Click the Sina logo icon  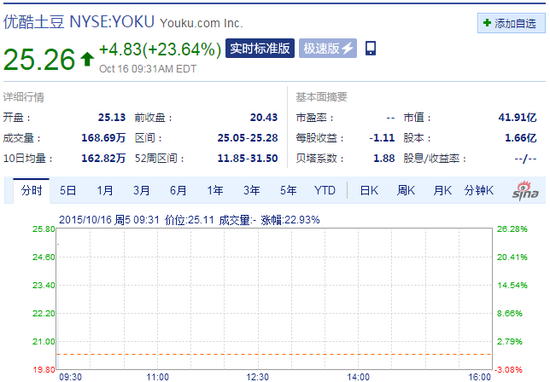525,191
